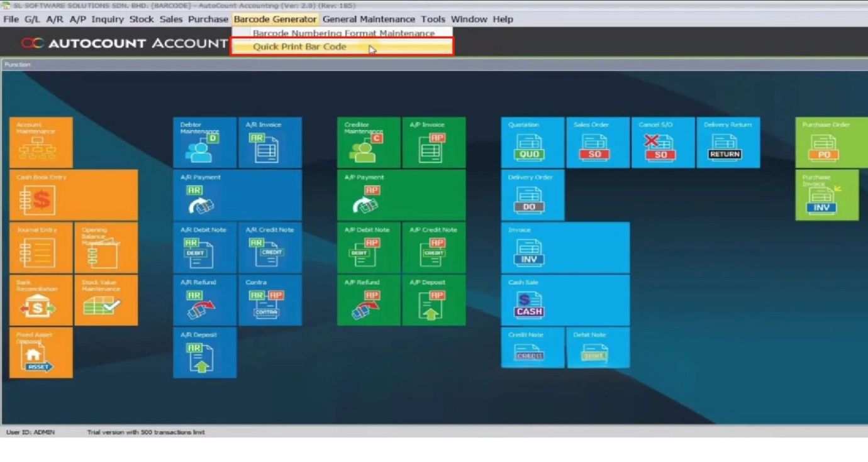Screen dimensions: 868x462
Task: Click the A/P Credit Note tile
Action: [x=434, y=248]
